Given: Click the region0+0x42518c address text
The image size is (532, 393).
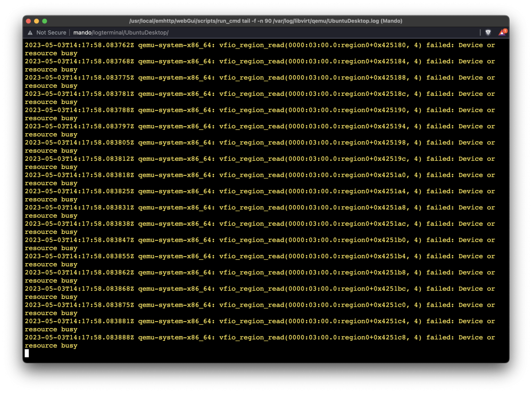Looking at the screenshot, I should pos(373,94).
